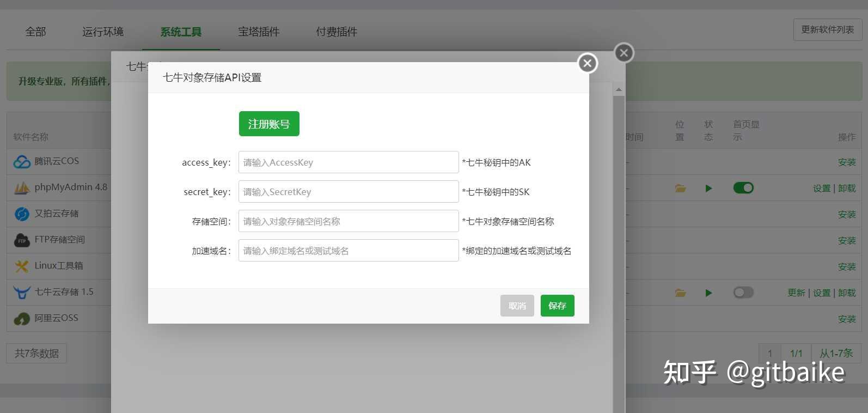Click the Linux工具箱 name text

click(59, 266)
